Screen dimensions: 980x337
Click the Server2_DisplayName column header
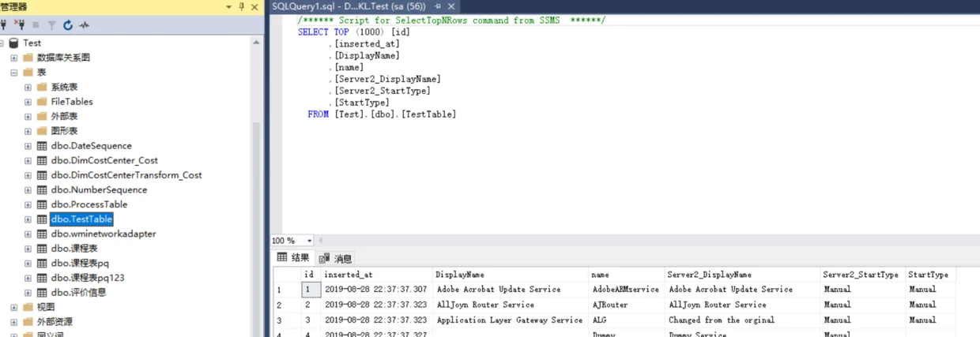pyautogui.click(x=742, y=275)
